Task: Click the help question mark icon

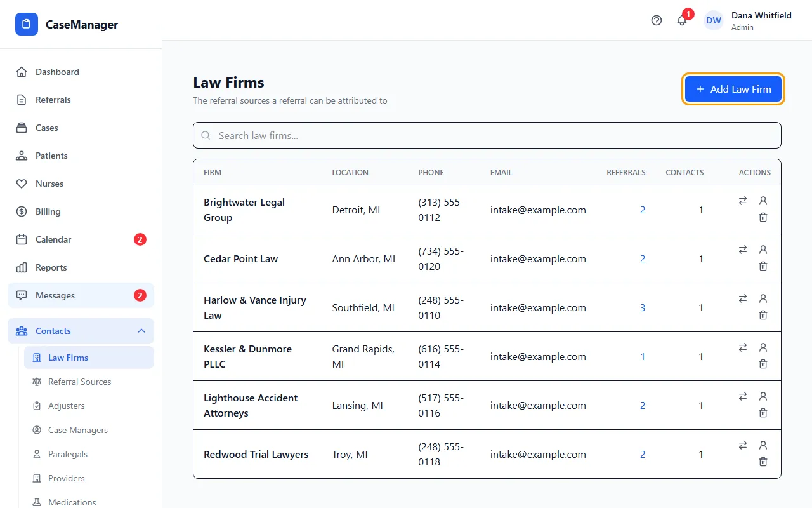Action: point(657,20)
